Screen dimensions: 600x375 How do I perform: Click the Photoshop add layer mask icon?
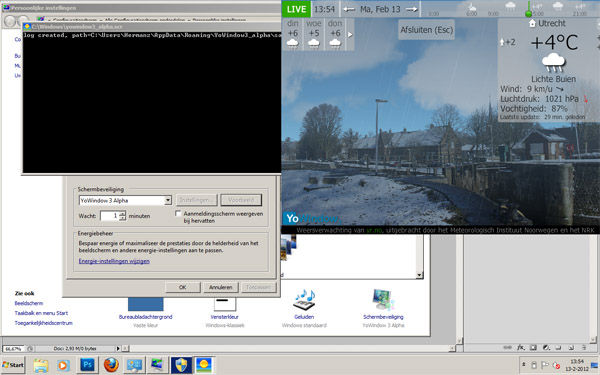point(533,347)
